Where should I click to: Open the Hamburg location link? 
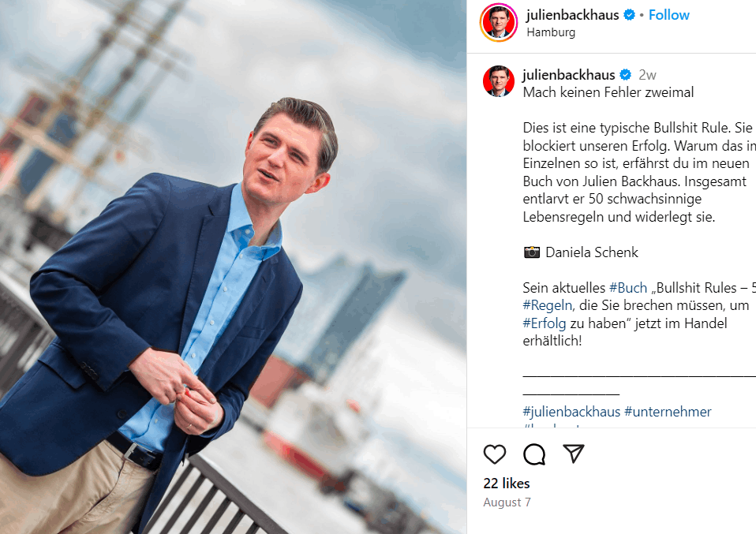551,32
